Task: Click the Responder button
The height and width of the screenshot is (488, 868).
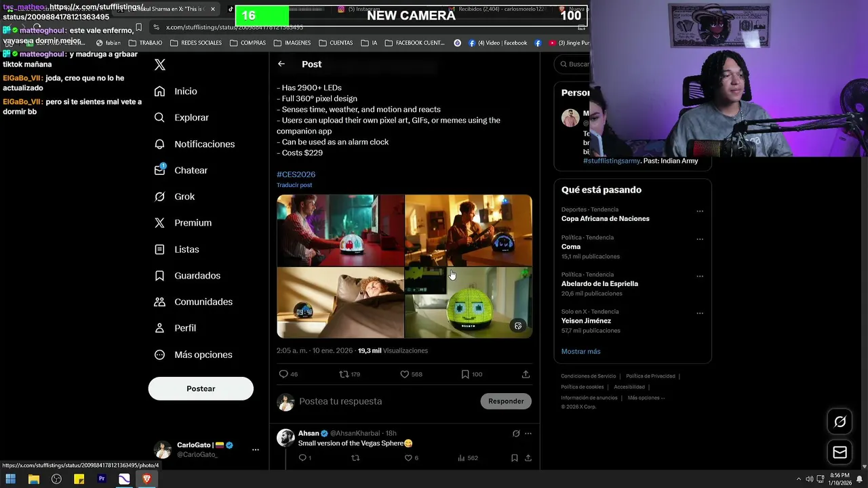Action: (506, 401)
